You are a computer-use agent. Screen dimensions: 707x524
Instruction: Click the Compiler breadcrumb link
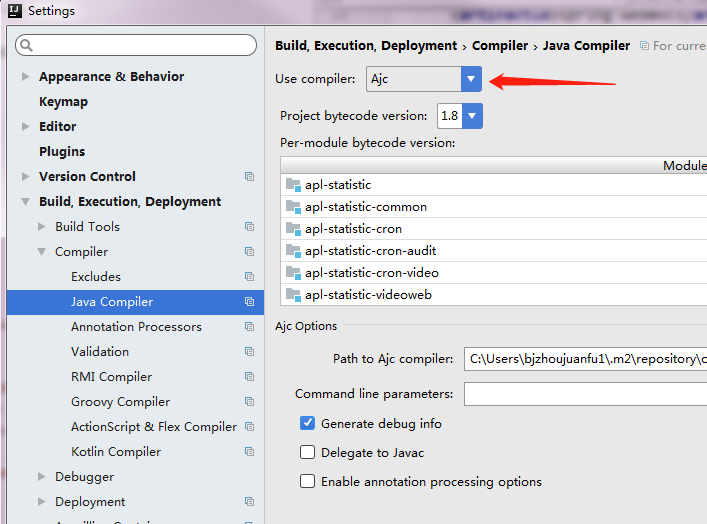499,46
